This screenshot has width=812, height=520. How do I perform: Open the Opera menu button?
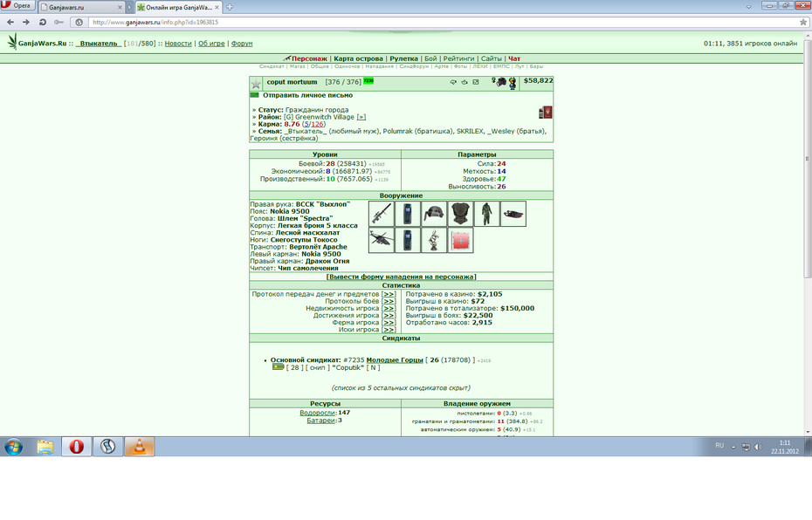tap(17, 6)
